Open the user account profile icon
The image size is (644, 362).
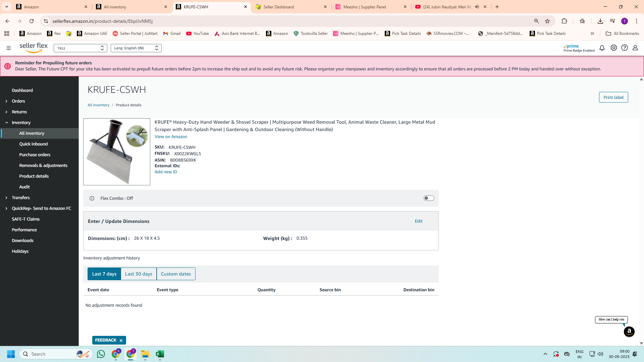(x=635, y=48)
